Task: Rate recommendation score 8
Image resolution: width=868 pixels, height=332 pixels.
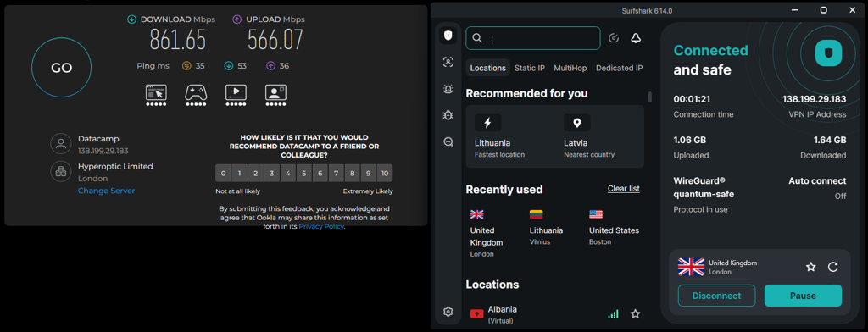Action: point(353,173)
